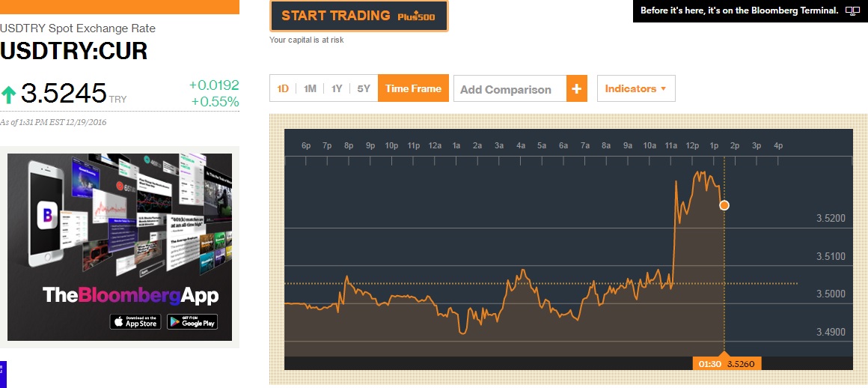Select the 1Y time range tab
The height and width of the screenshot is (388, 868).
click(x=337, y=88)
